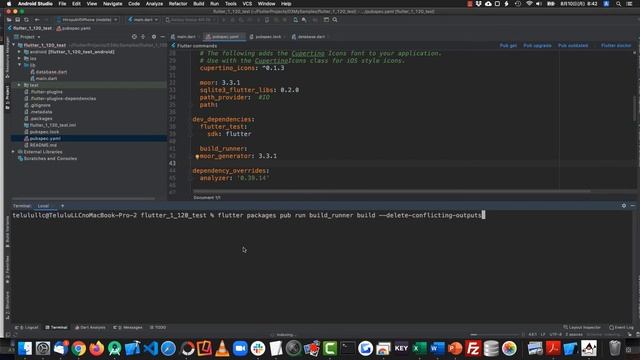Image resolution: width=640 pixels, height=360 pixels.
Task: Click the Sync/Reload toolbar icon
Action: tap(27, 20)
